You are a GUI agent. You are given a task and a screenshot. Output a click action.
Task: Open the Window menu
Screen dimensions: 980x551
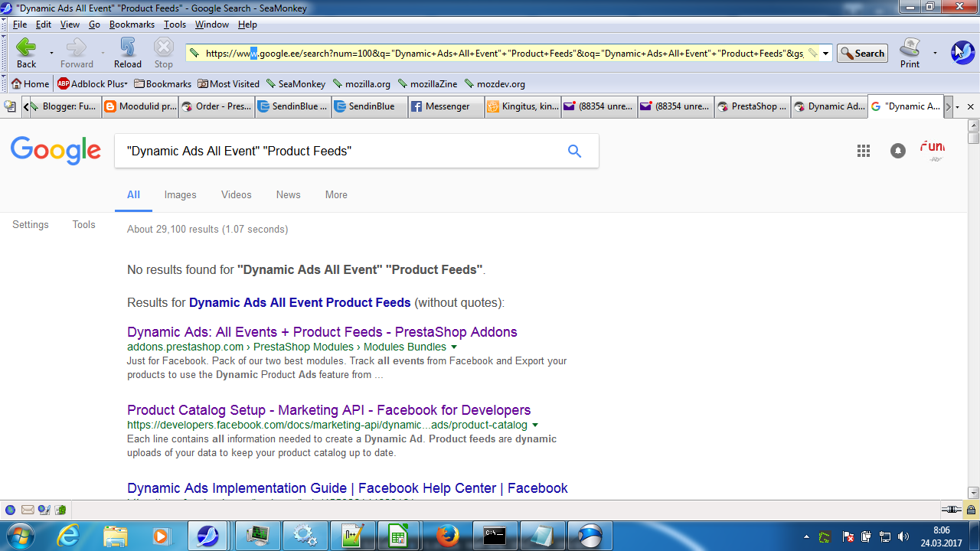[x=211, y=24]
